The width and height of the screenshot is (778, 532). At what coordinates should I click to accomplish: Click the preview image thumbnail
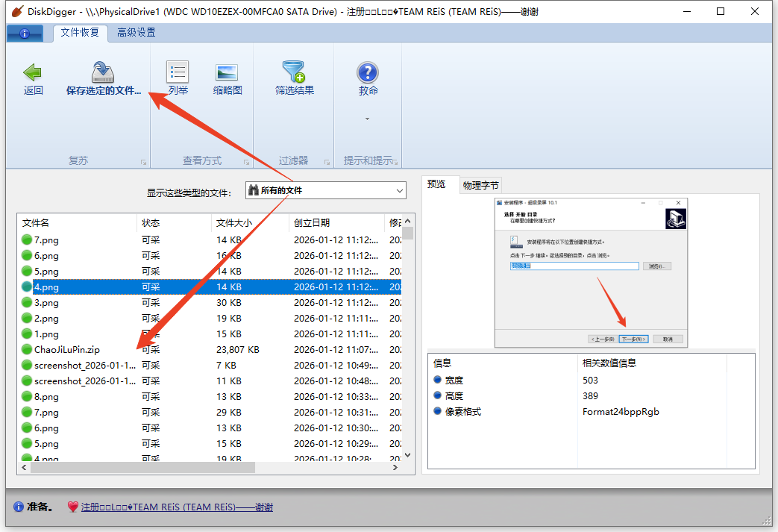591,273
